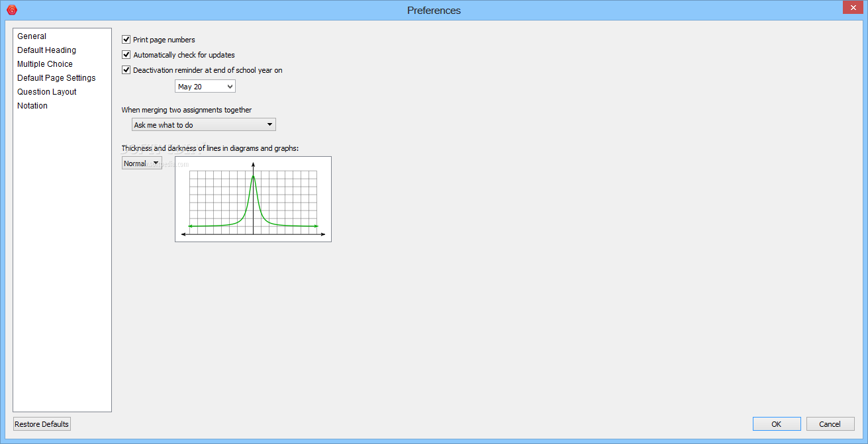Viewport: 868px width, 444px height.
Task: Click the Restore Defaults button
Action: click(42, 424)
